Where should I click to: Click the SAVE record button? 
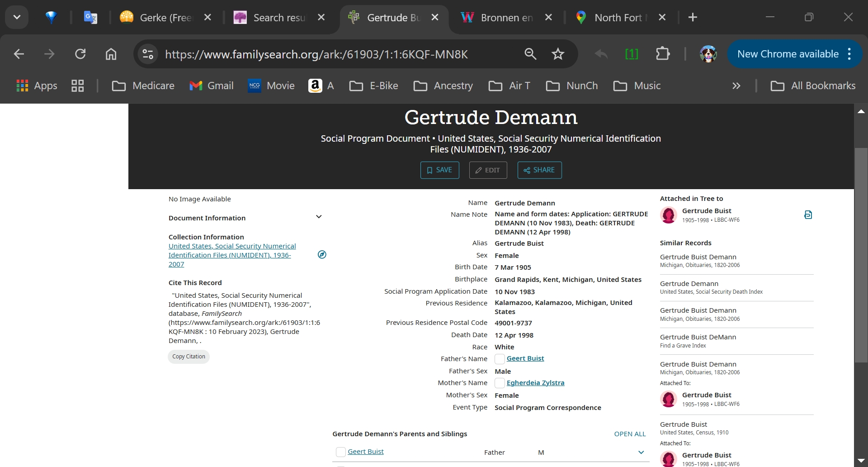click(x=440, y=170)
